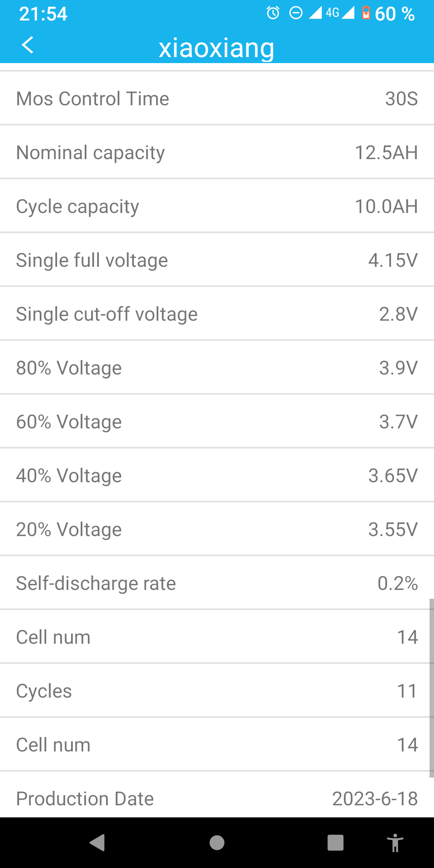Click the vertical scrollbar on right

pos(432,687)
